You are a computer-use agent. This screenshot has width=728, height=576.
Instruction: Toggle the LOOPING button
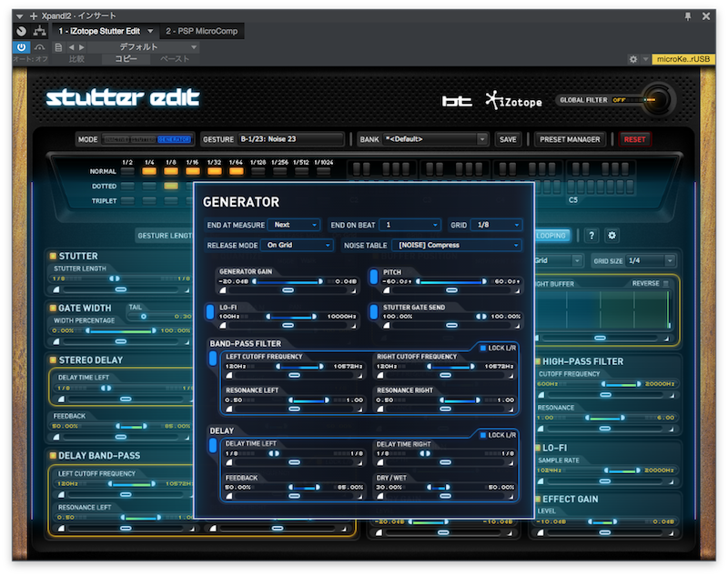pyautogui.click(x=552, y=236)
